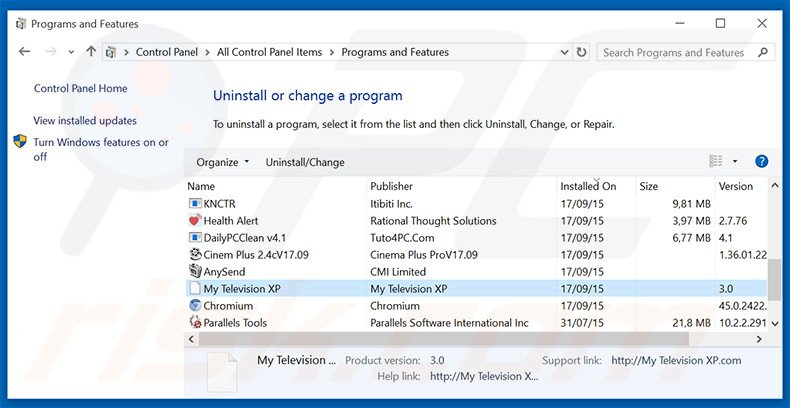Click the horizontal scrollbar left arrow
The height and width of the screenshot is (408, 790).
(191, 339)
